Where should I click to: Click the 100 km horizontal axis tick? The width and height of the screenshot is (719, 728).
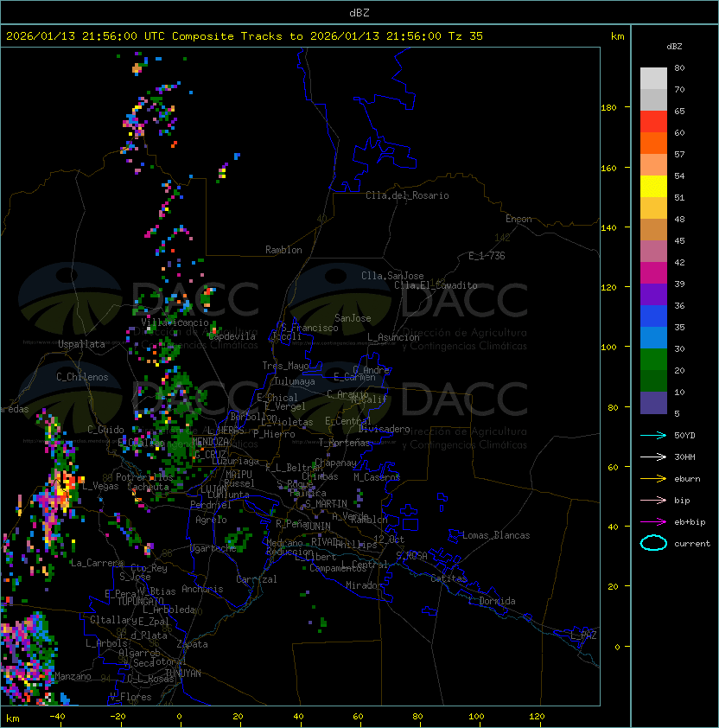(x=476, y=717)
